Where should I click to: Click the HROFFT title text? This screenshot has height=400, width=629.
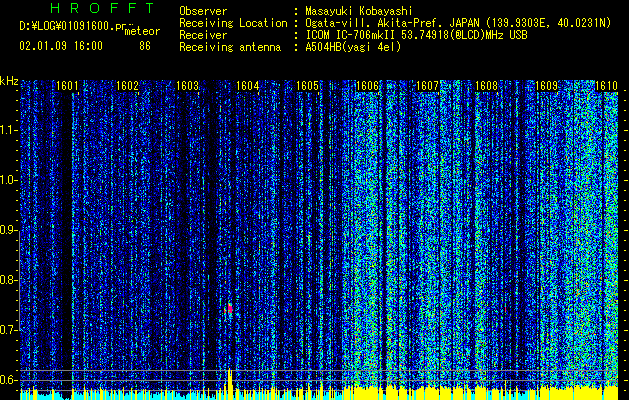coord(102,8)
